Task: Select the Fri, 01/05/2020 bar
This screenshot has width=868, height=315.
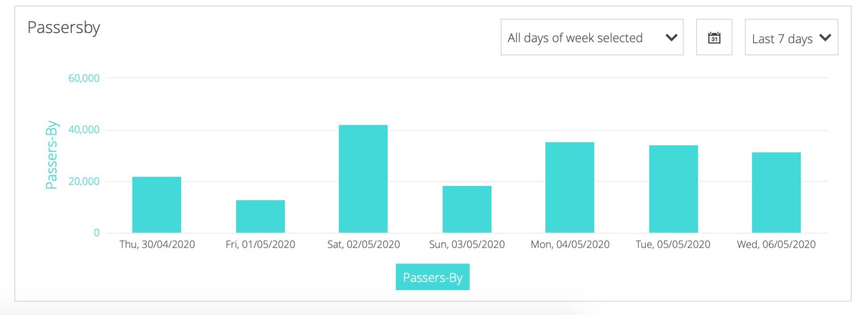Action: pyautogui.click(x=260, y=216)
